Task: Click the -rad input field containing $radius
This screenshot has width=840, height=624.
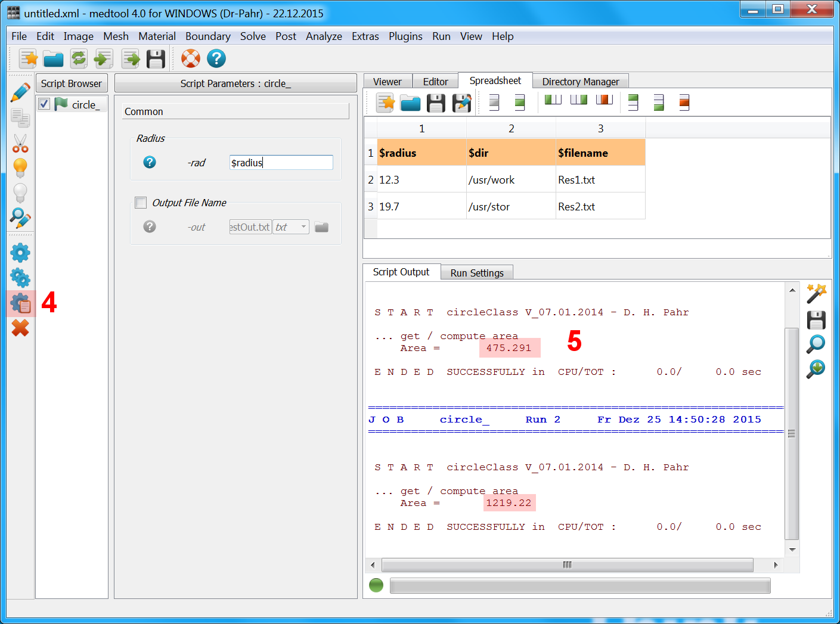Action: 281,163
